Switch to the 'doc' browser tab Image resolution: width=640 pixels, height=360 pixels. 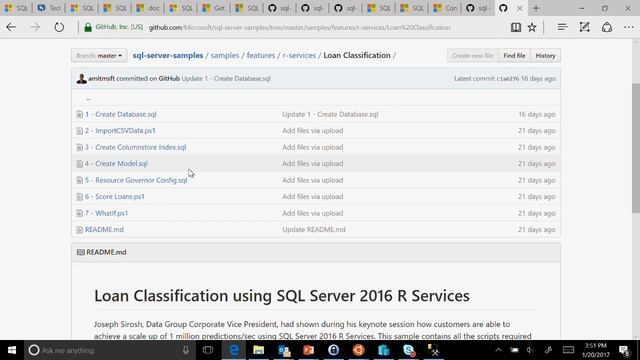pyautogui.click(x=149, y=8)
